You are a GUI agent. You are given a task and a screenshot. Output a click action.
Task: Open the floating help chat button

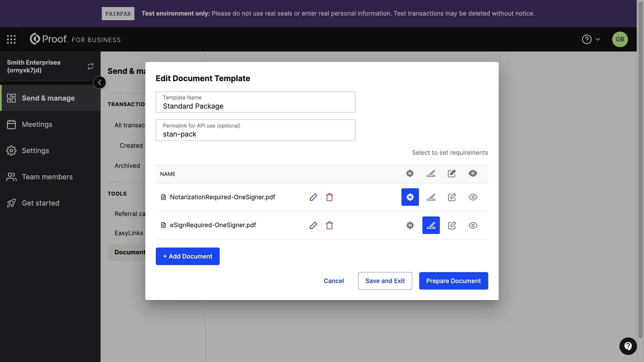628,346
